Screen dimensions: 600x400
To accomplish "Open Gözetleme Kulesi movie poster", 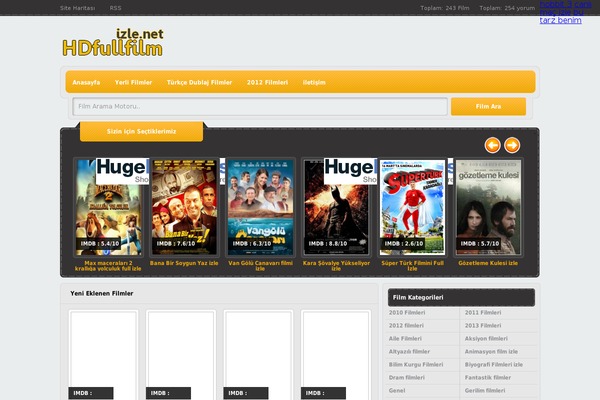I will click(488, 207).
